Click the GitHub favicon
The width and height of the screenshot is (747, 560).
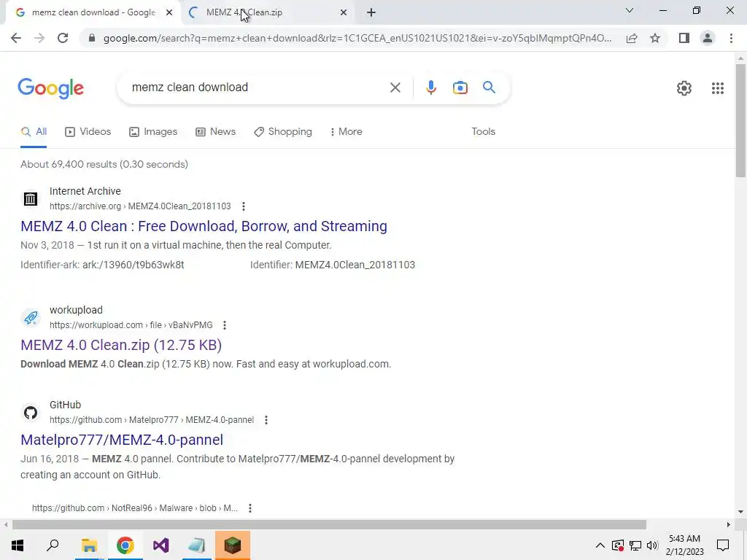point(31,413)
